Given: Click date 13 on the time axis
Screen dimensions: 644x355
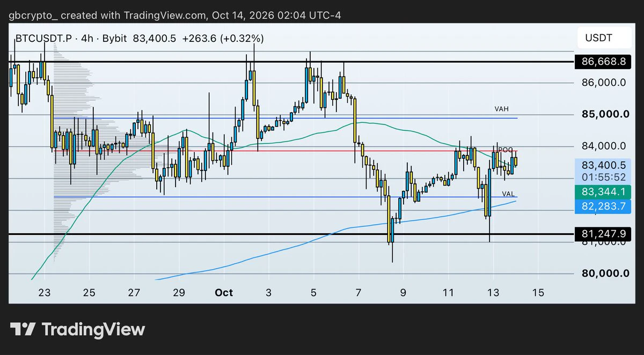Looking at the screenshot, I should pyautogui.click(x=493, y=293).
